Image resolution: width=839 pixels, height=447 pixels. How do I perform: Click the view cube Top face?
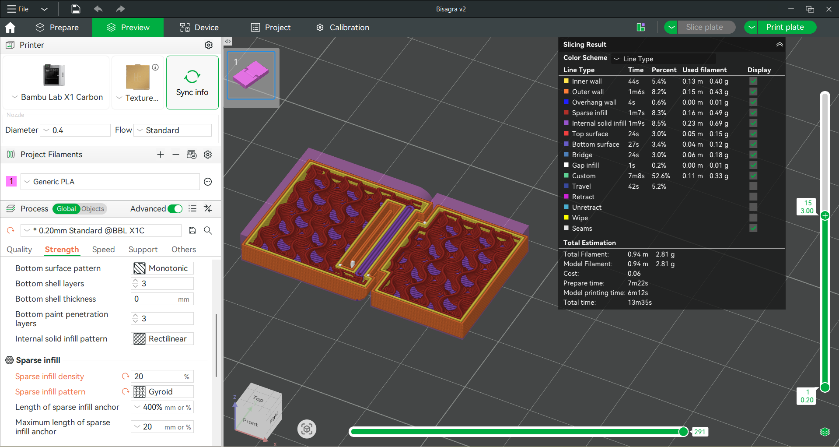pyautogui.click(x=258, y=399)
